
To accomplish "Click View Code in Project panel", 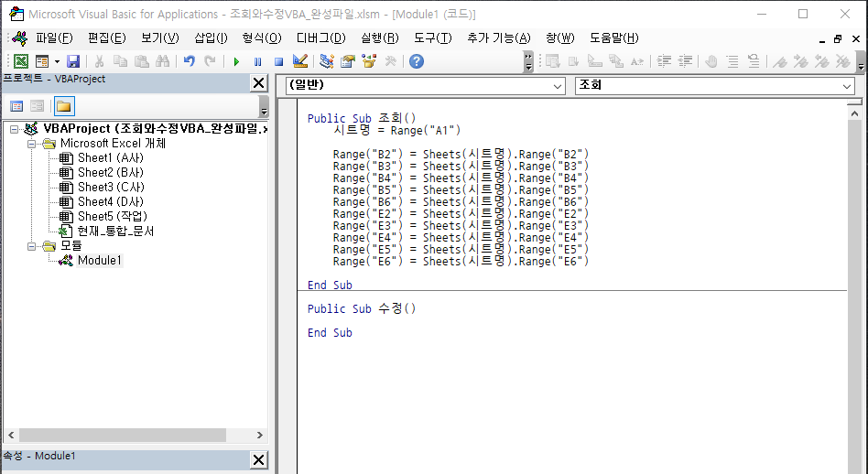I will coord(17,106).
